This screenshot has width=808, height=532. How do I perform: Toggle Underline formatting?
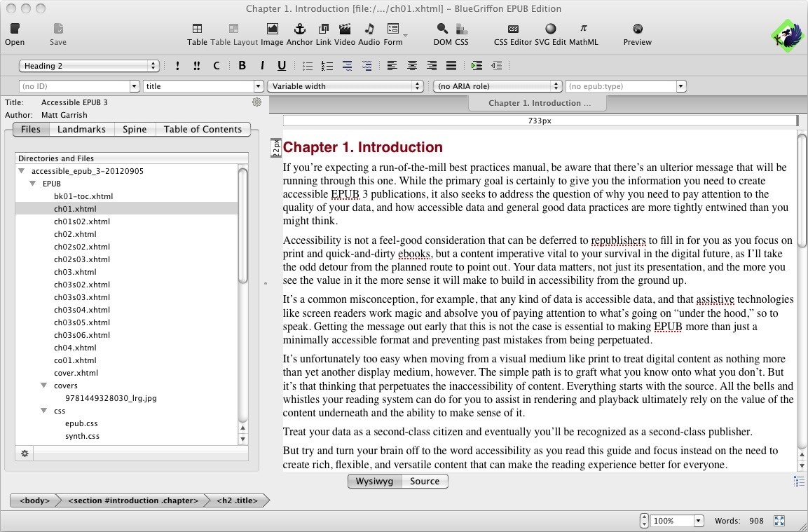pos(281,65)
